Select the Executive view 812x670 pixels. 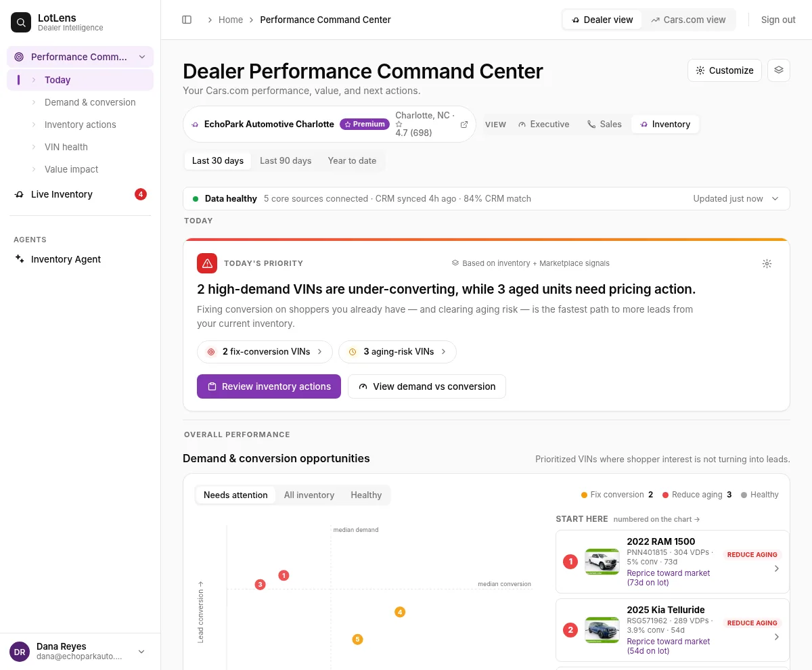click(x=543, y=125)
